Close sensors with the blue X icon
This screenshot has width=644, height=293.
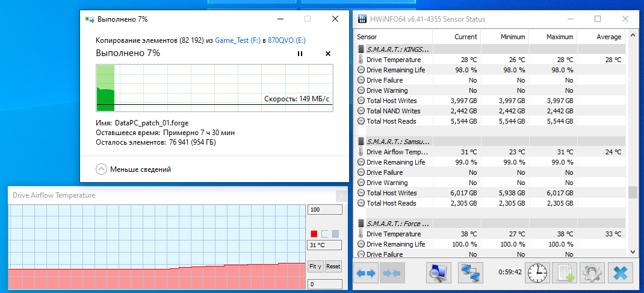[x=620, y=273]
